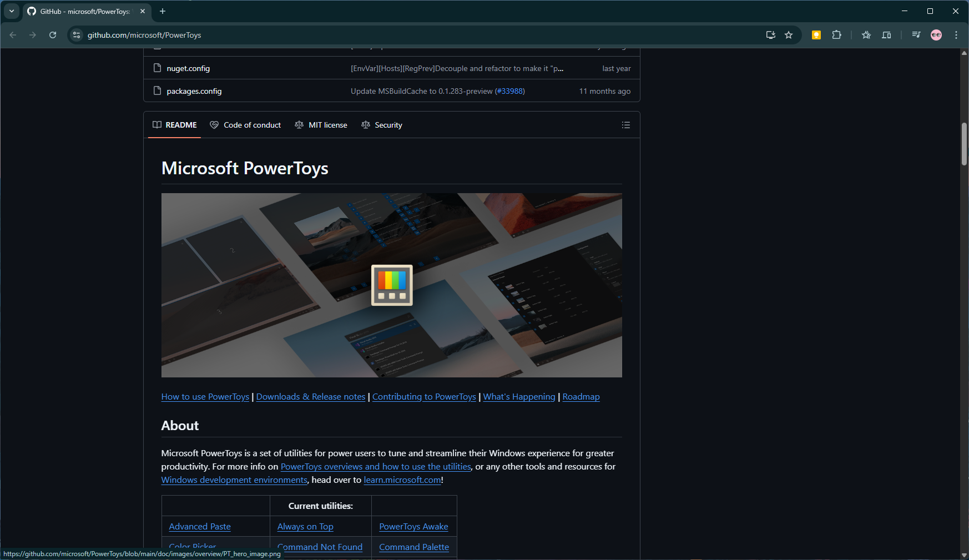Switch to Code of conduct tab

245,125
